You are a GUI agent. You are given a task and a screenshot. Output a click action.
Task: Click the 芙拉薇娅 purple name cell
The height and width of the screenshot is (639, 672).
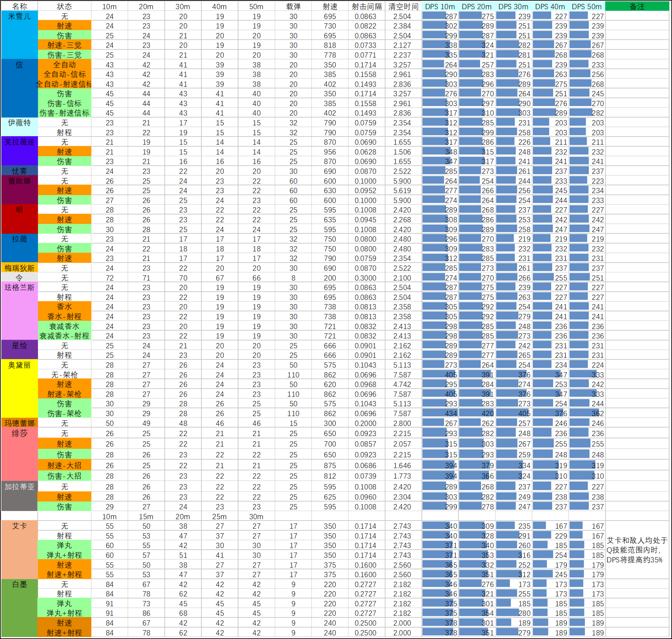coord(19,151)
